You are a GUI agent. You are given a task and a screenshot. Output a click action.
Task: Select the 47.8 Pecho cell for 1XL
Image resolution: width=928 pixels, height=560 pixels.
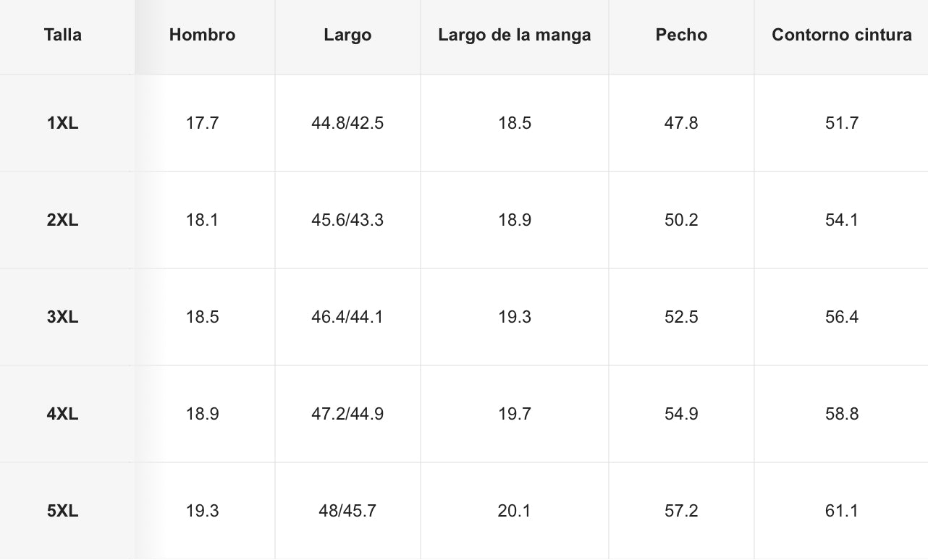click(681, 123)
